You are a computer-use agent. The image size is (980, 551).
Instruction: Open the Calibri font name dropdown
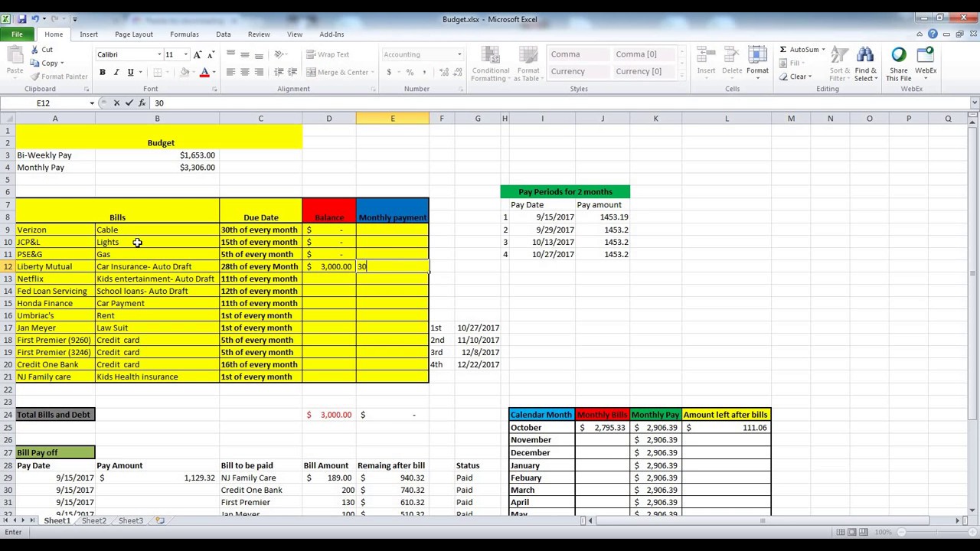click(x=159, y=54)
